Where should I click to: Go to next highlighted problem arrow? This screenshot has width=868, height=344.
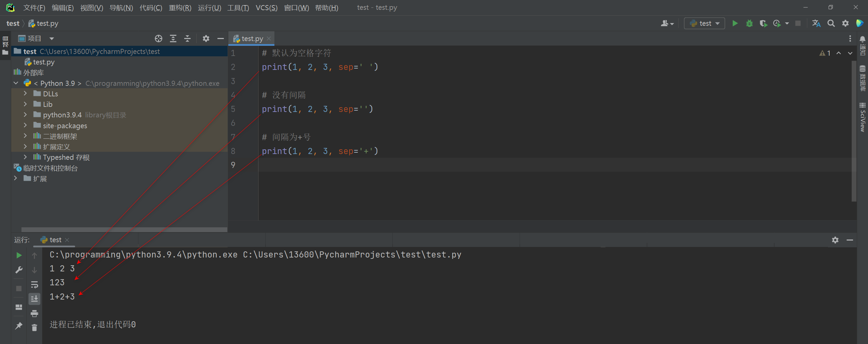click(850, 53)
